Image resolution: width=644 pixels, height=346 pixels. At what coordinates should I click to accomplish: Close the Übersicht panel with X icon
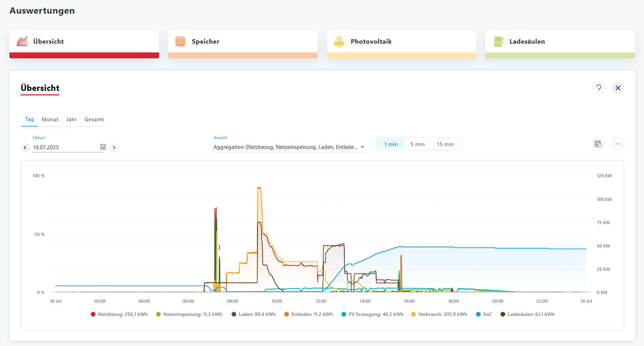pyautogui.click(x=618, y=88)
